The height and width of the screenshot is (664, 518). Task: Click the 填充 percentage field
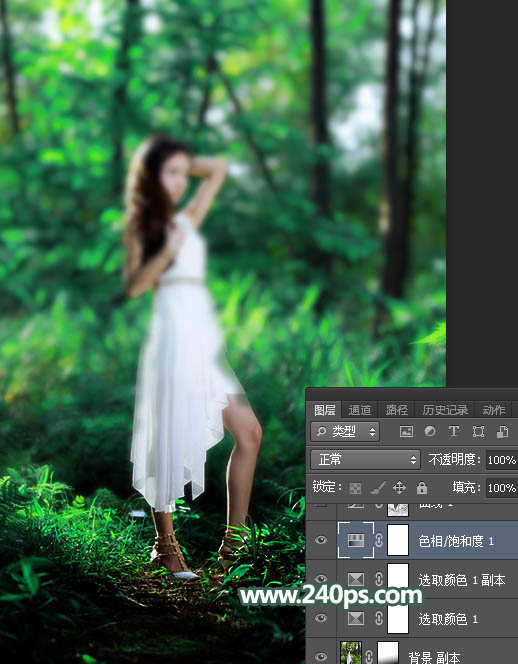click(x=501, y=488)
